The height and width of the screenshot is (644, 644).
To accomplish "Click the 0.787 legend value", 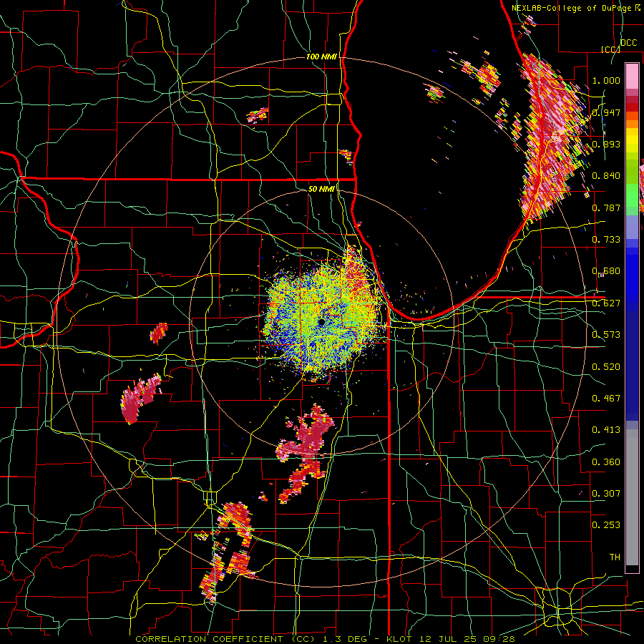I will (606, 208).
